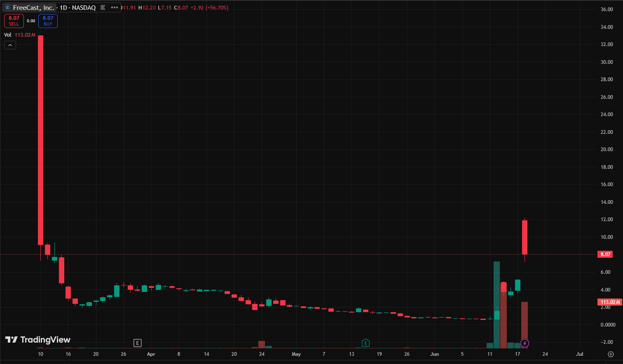Click the 36.00 price scale label

click(607, 9)
